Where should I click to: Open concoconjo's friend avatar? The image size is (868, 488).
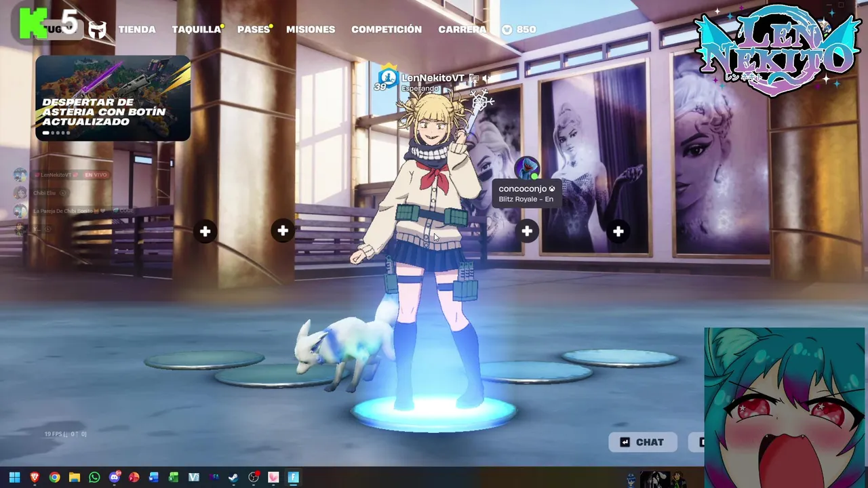527,169
